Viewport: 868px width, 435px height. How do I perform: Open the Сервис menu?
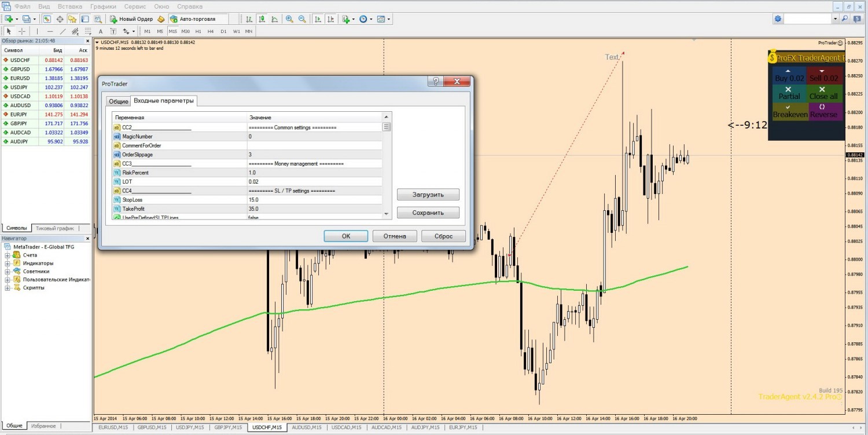coord(135,6)
